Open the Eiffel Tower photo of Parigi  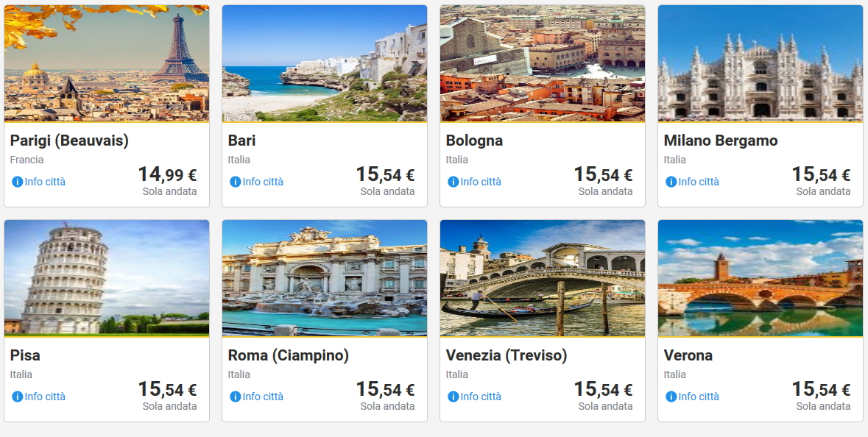107,63
